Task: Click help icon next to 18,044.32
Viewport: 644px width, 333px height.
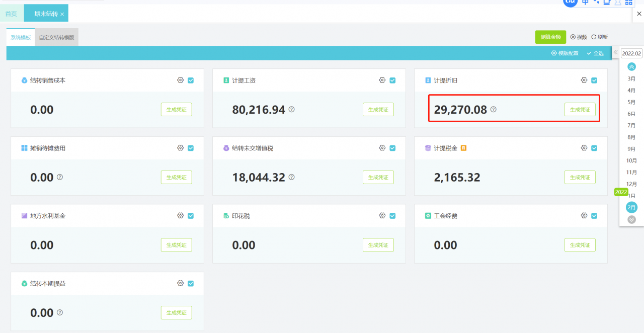Action: click(292, 178)
